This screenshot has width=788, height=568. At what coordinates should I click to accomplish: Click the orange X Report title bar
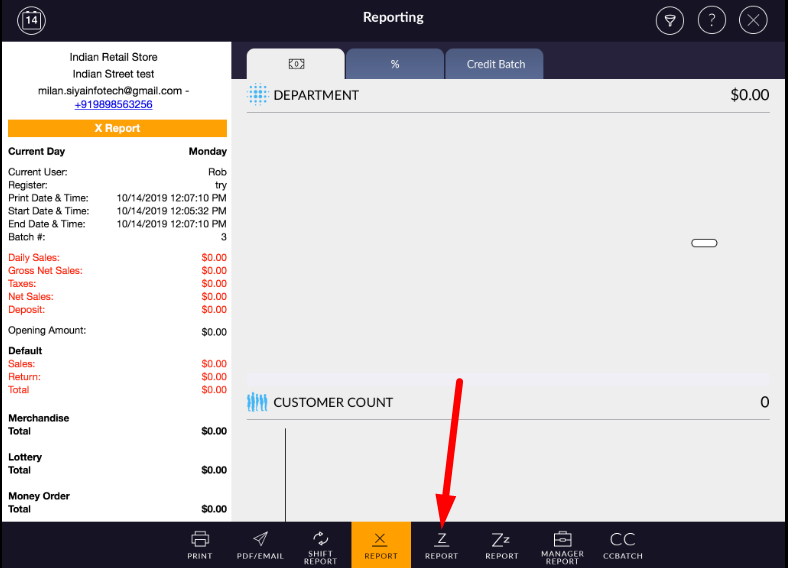point(117,128)
